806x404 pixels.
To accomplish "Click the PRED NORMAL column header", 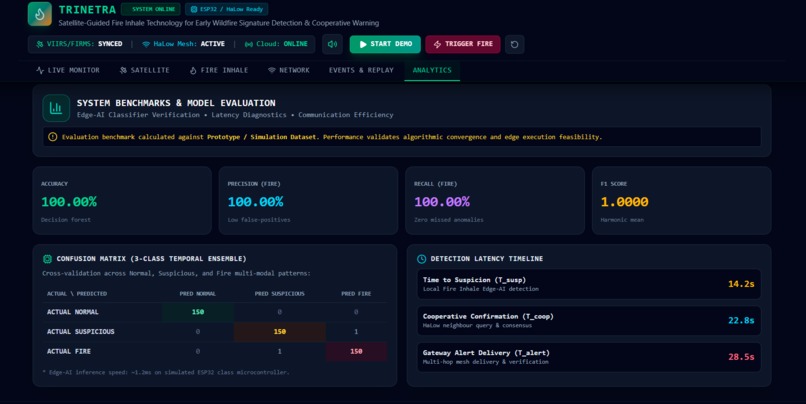I will pos(198,293).
